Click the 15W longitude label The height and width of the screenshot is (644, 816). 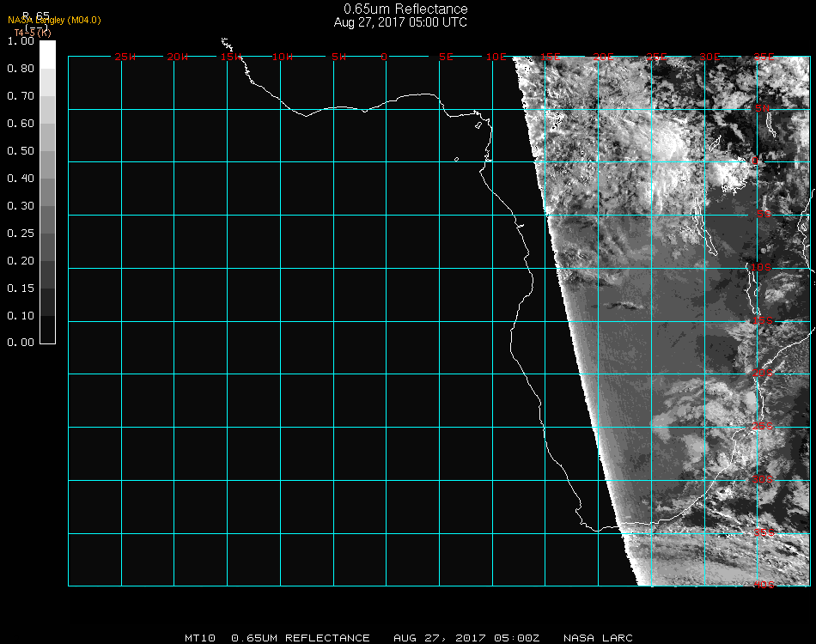(231, 57)
